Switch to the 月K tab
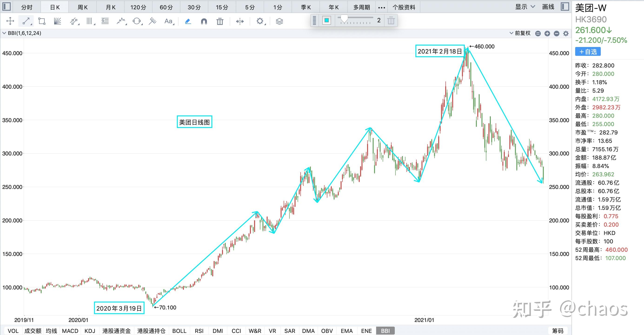Viewport: 644px width, 335px height. click(111, 7)
